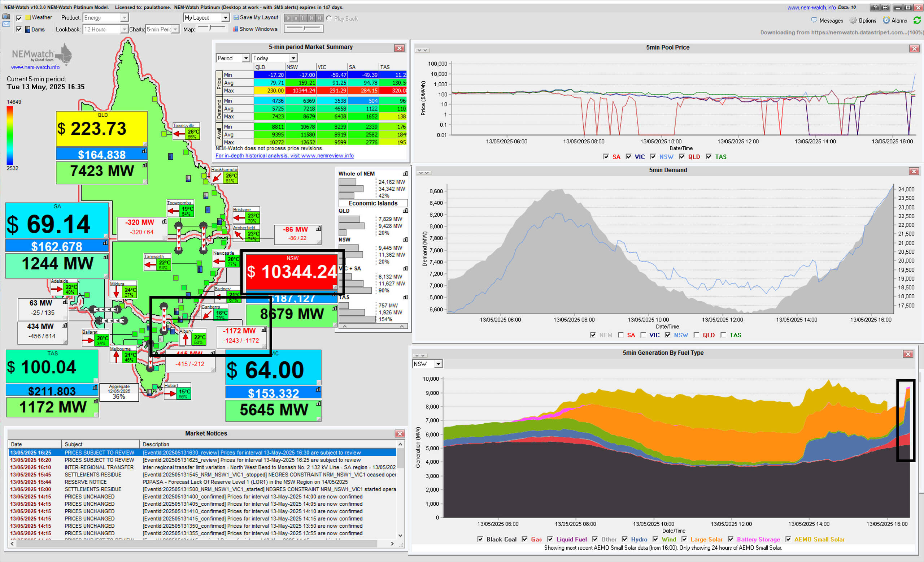
Task: Open the Charts 5-min Period dropdown
Action: pyautogui.click(x=162, y=29)
